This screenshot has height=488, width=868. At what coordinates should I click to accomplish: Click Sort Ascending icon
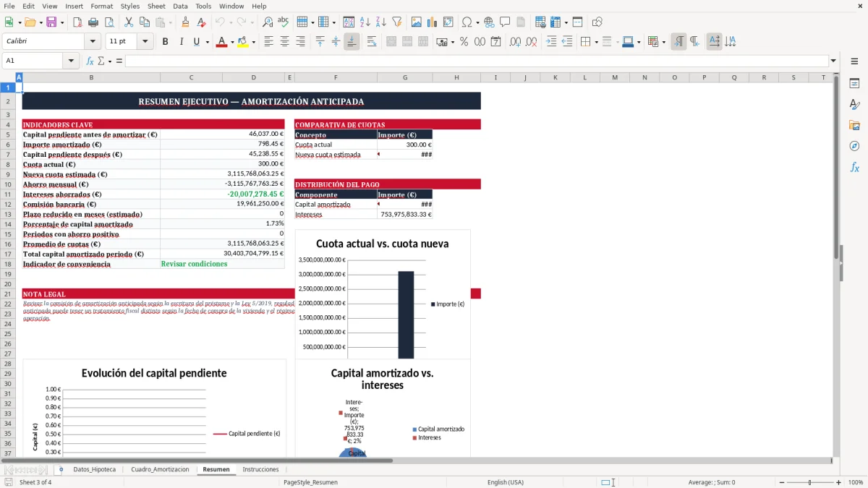[365, 22]
